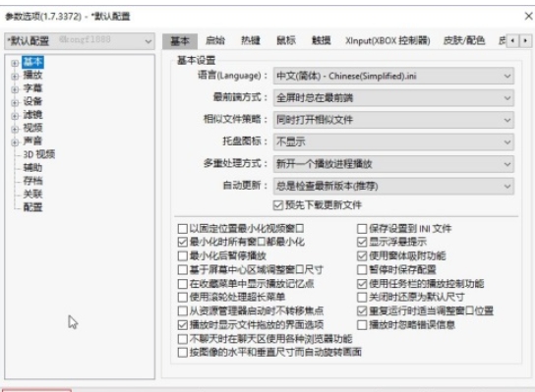The width and height of the screenshot is (535, 392).
Task: Enable 按图像的水平和垂直尺寸而自动旋转画面
Action: 183,352
